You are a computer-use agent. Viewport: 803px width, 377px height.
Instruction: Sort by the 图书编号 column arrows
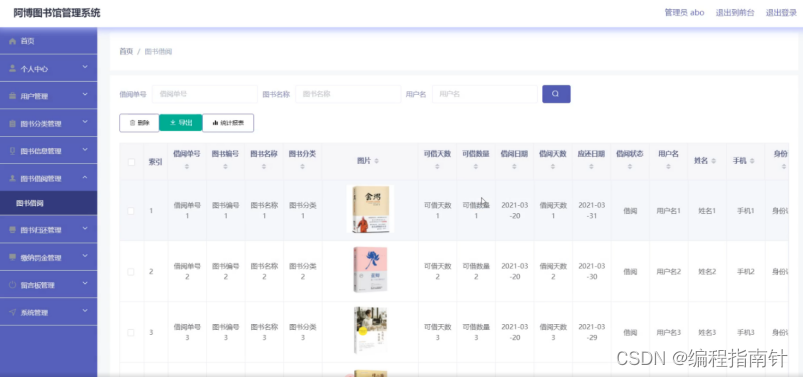coord(225,166)
